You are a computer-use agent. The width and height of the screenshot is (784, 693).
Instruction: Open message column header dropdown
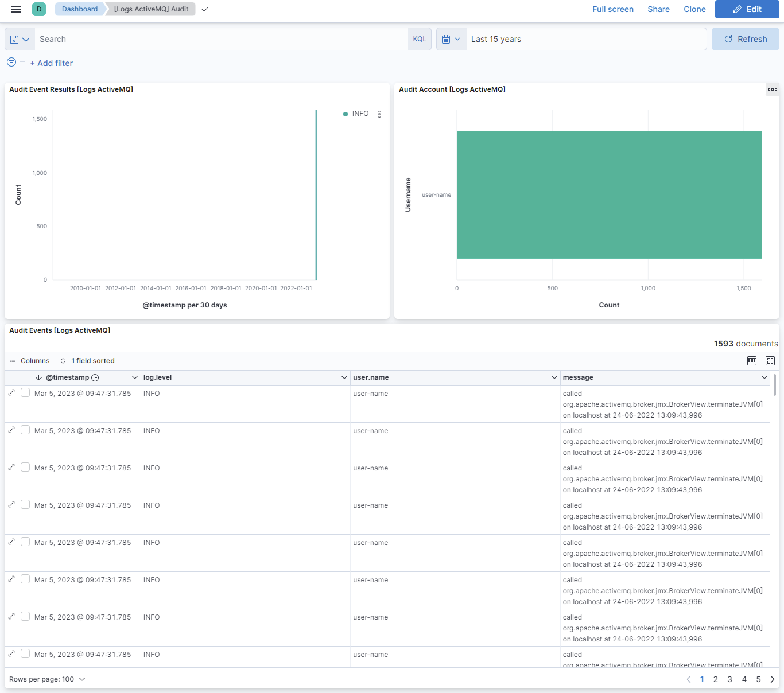point(764,377)
